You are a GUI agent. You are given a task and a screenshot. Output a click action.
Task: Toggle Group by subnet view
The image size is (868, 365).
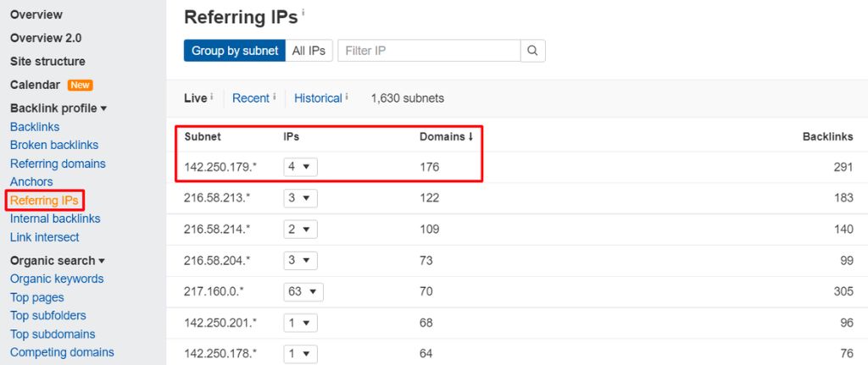pyautogui.click(x=235, y=51)
